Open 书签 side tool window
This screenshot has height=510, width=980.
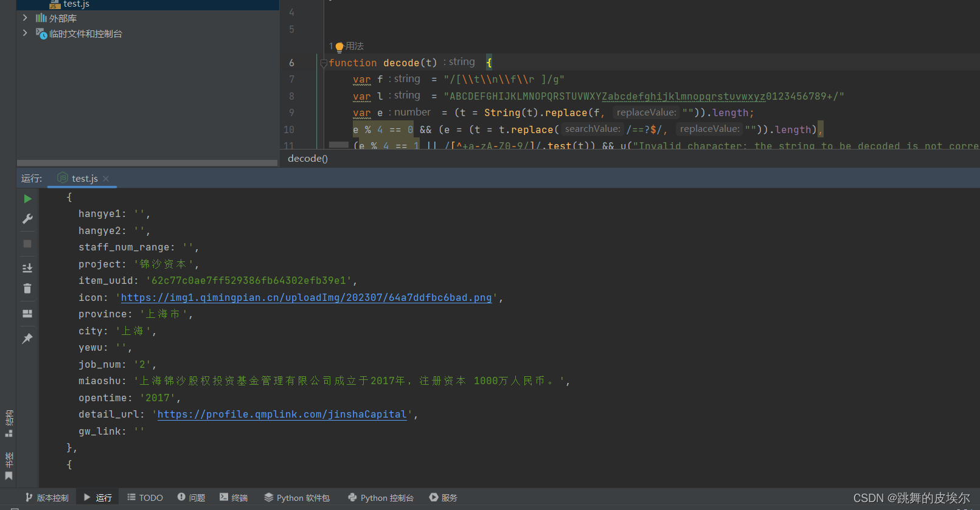tap(9, 466)
